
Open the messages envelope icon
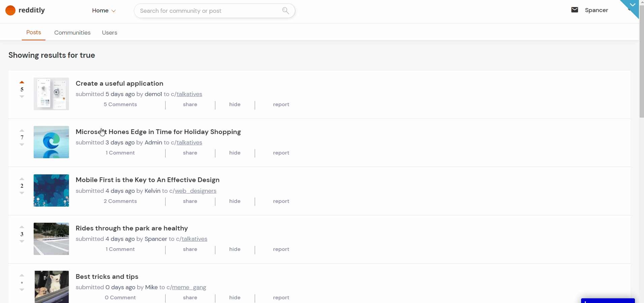[574, 10]
